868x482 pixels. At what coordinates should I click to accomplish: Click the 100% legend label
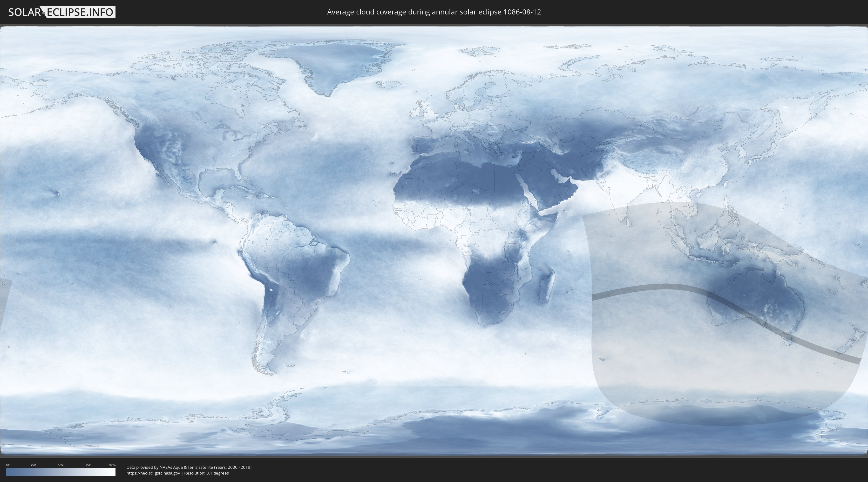pyautogui.click(x=112, y=465)
